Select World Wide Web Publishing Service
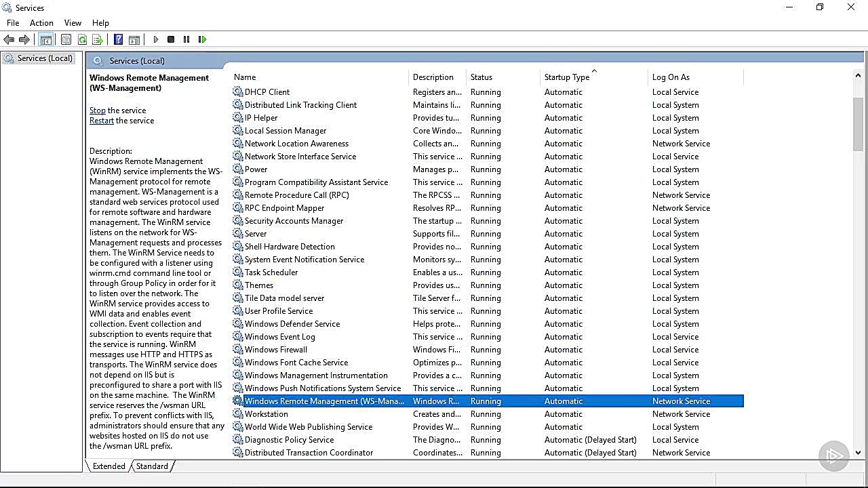The height and width of the screenshot is (488, 868). tap(487, 426)
